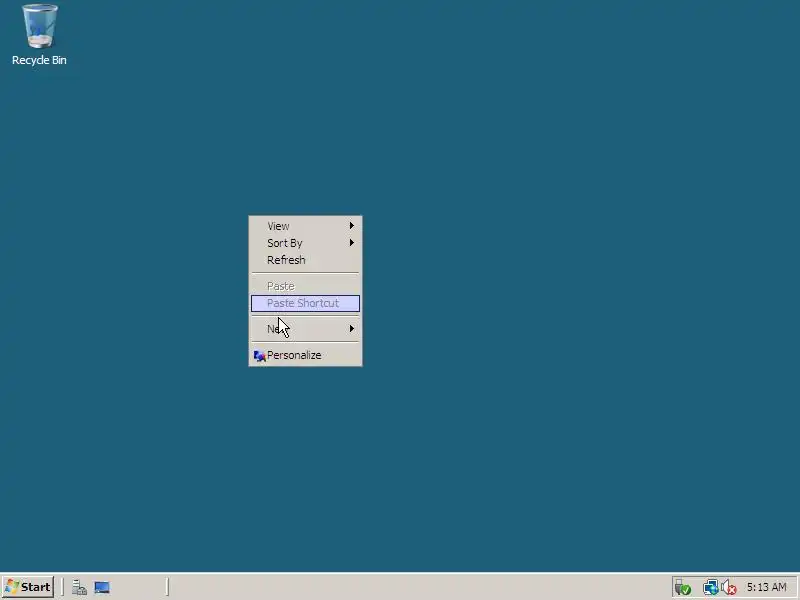Expand the New submenu arrow

click(x=352, y=329)
